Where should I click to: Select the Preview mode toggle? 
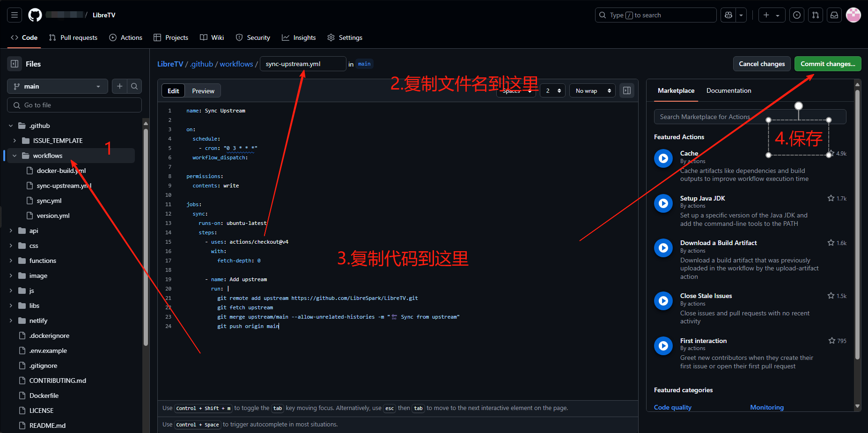click(x=203, y=91)
